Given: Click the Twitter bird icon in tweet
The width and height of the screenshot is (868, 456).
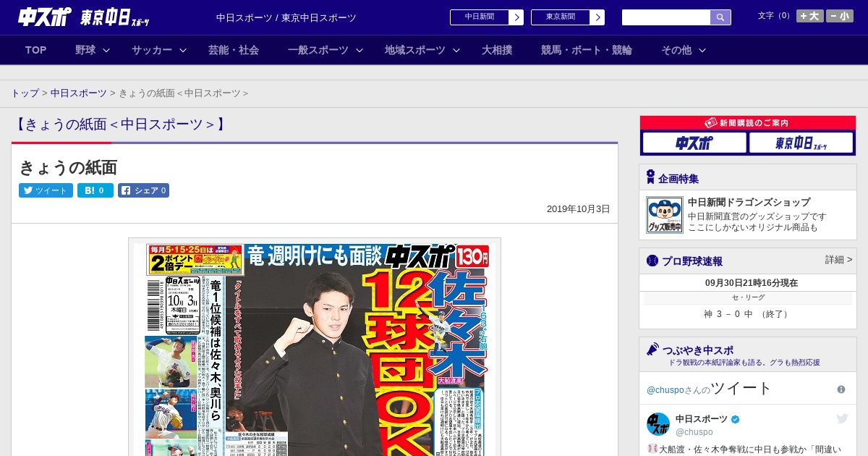Looking at the screenshot, I should pos(842,418).
